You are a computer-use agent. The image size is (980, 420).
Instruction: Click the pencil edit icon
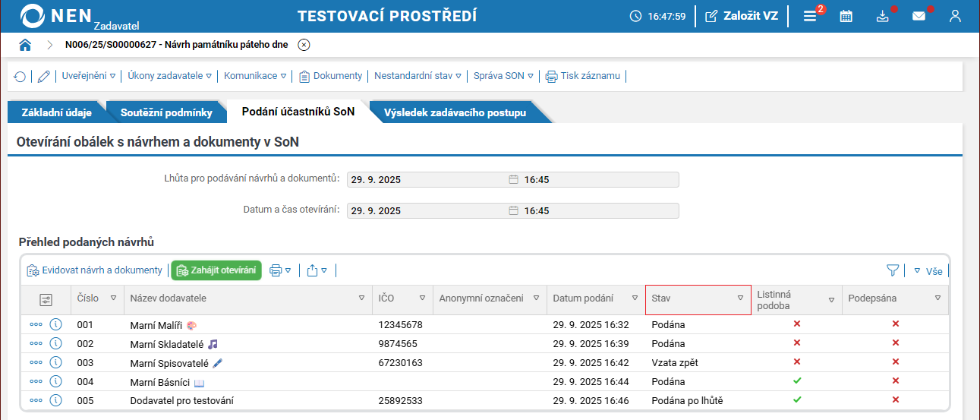click(x=44, y=76)
